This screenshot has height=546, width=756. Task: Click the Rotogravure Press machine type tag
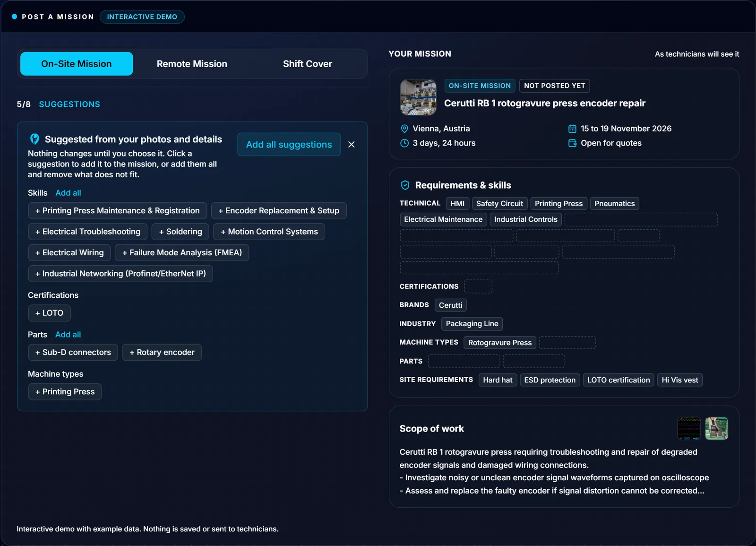pyautogui.click(x=500, y=343)
